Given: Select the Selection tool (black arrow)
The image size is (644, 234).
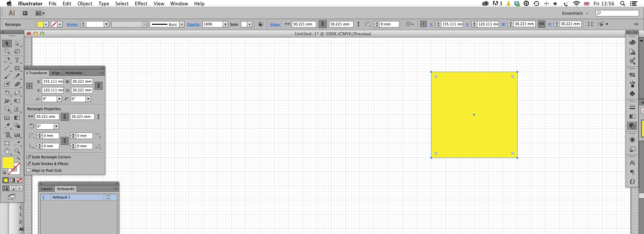Looking at the screenshot, I should [7, 44].
